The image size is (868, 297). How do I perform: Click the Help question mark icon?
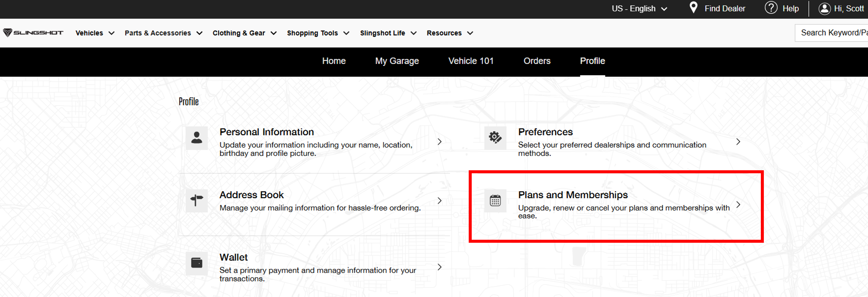(771, 8)
